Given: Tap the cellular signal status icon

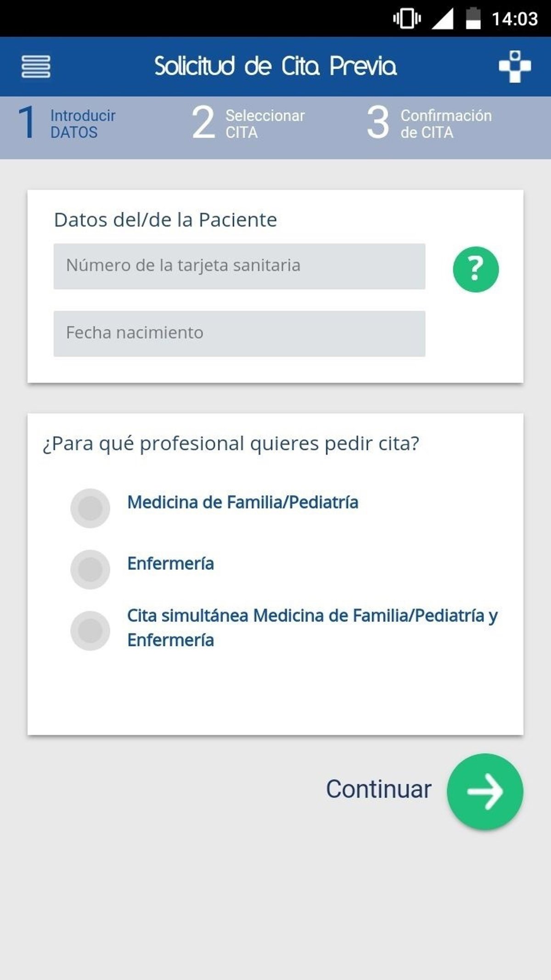Looking at the screenshot, I should (443, 19).
